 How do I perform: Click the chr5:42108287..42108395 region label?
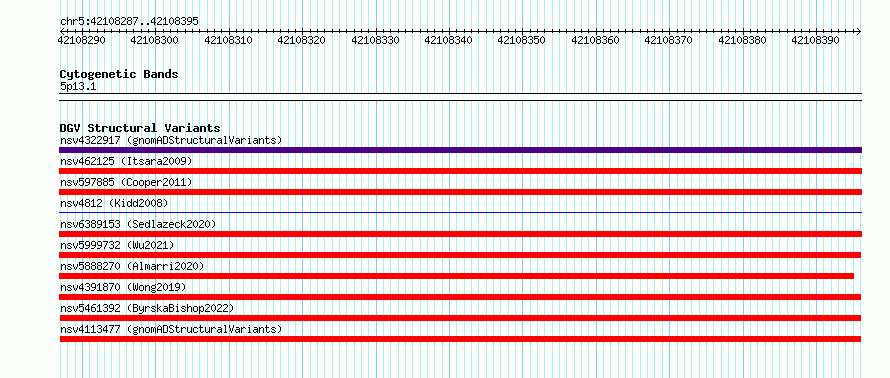[129, 22]
